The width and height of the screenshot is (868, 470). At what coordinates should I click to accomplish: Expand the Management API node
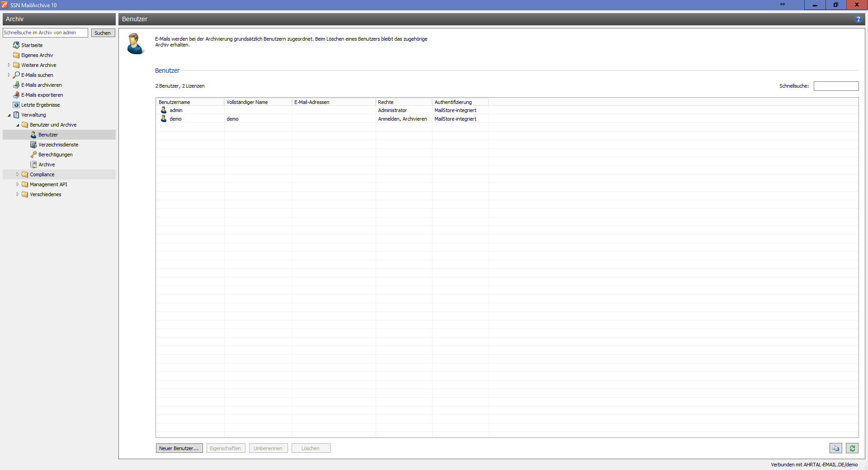click(18, 184)
